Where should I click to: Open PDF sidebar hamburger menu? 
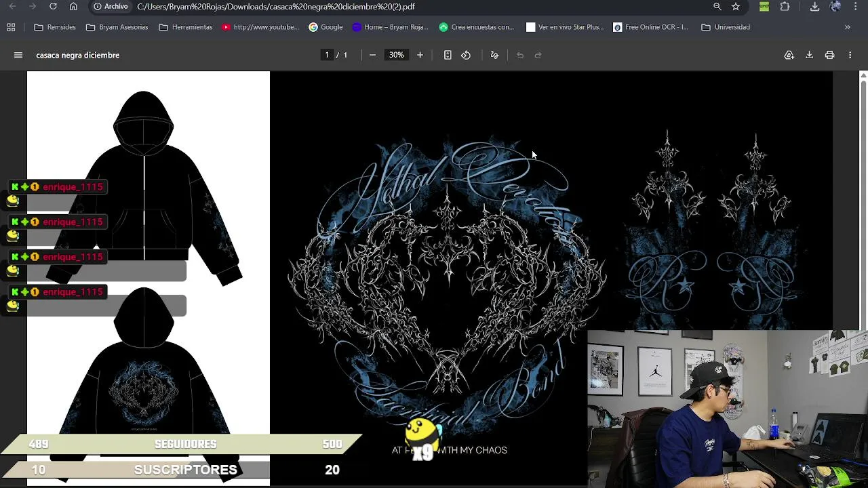point(18,55)
